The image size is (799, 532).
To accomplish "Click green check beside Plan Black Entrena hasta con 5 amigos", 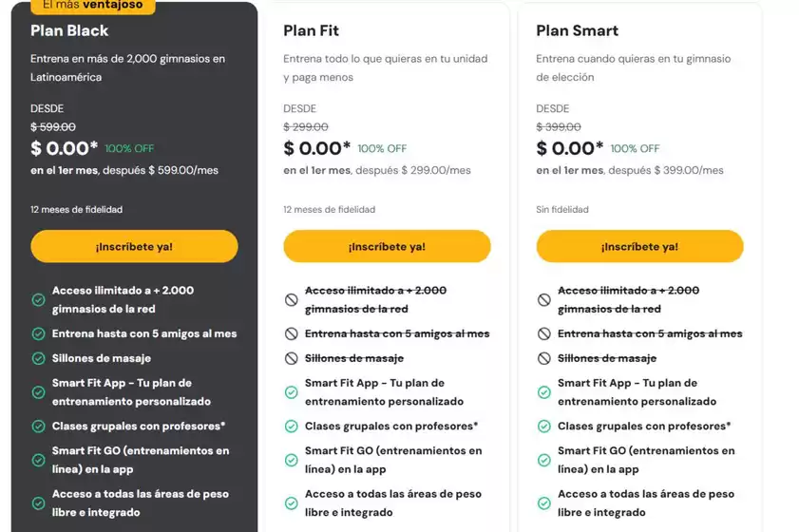I will click(x=38, y=333).
